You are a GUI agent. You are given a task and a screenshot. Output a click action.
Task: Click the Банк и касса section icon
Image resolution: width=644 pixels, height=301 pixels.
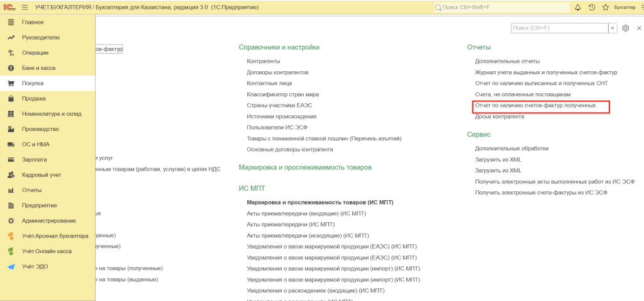[10, 68]
